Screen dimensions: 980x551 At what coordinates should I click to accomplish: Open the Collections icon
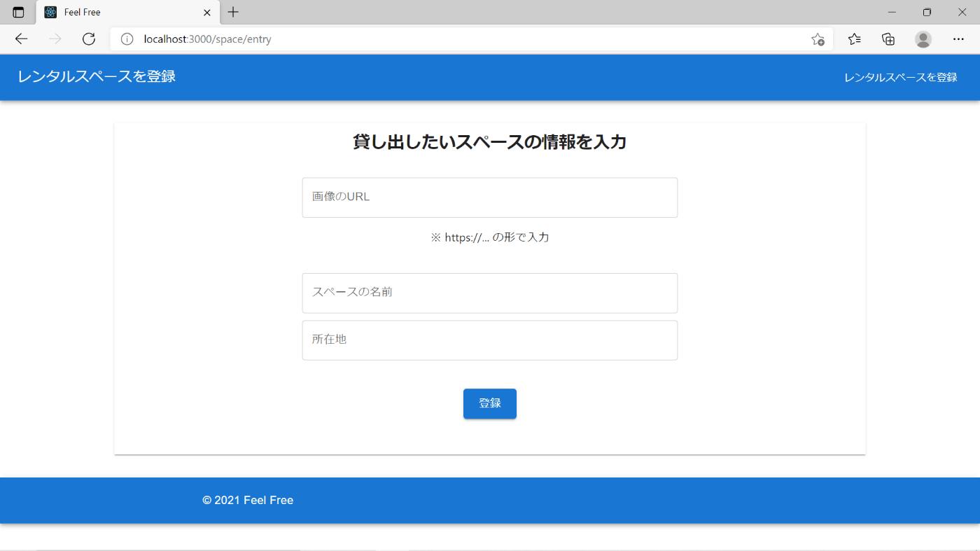[888, 39]
